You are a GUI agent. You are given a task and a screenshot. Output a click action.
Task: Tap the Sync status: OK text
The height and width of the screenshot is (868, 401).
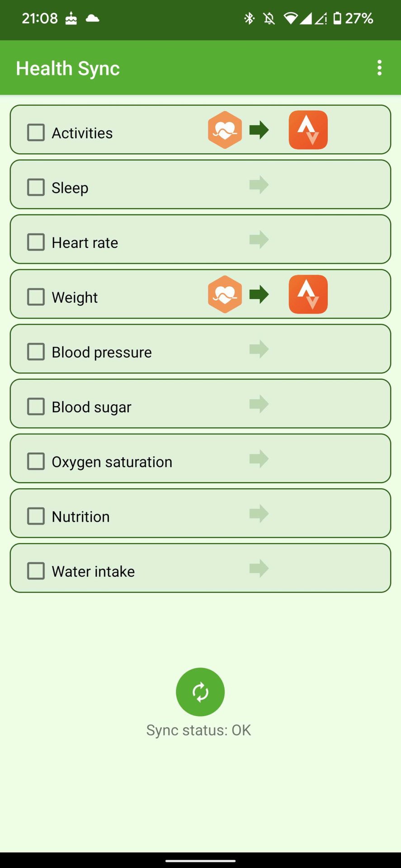pyautogui.click(x=198, y=730)
